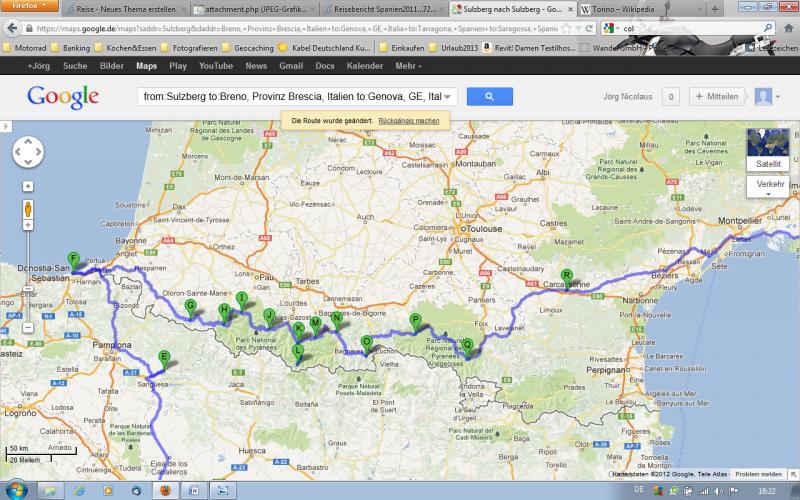Bookmark this page with star icon

coord(566,29)
